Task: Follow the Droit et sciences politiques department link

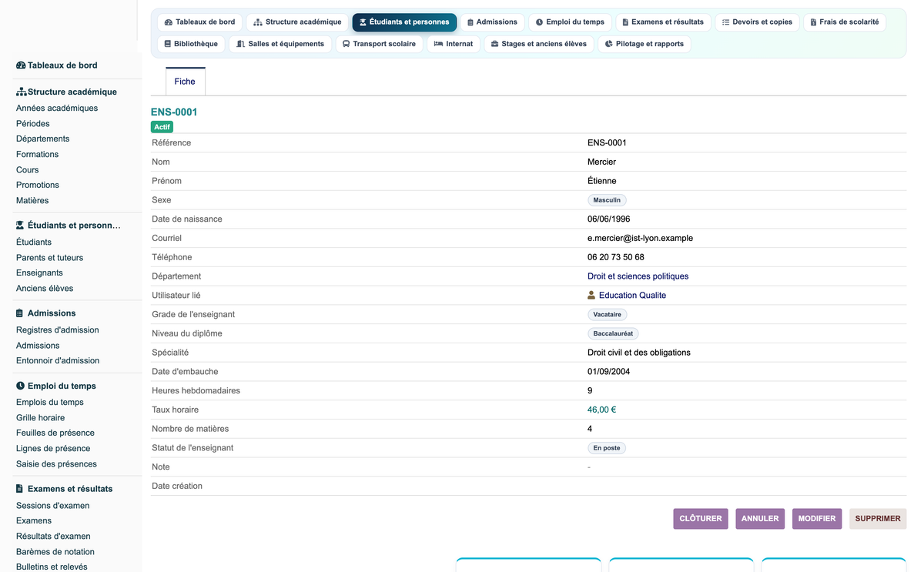Action: click(638, 276)
